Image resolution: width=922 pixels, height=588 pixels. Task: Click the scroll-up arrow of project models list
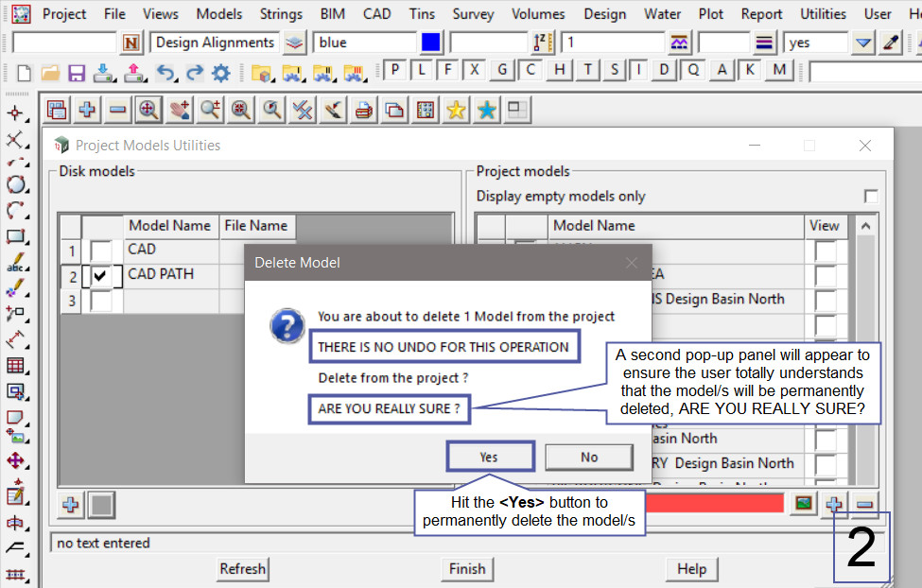pyautogui.click(x=865, y=225)
